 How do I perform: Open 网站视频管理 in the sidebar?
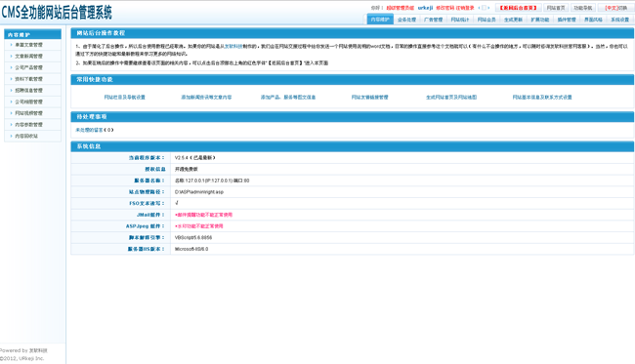coord(32,113)
